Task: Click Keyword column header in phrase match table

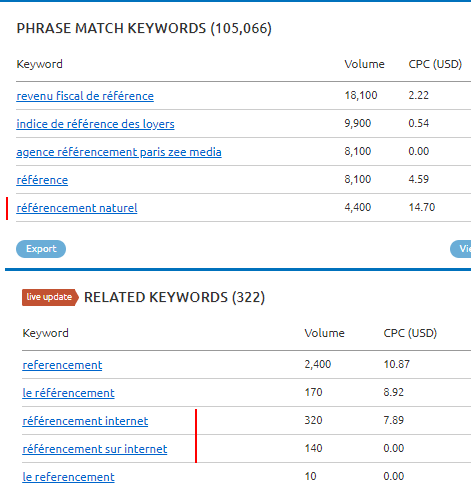Action: [39, 64]
